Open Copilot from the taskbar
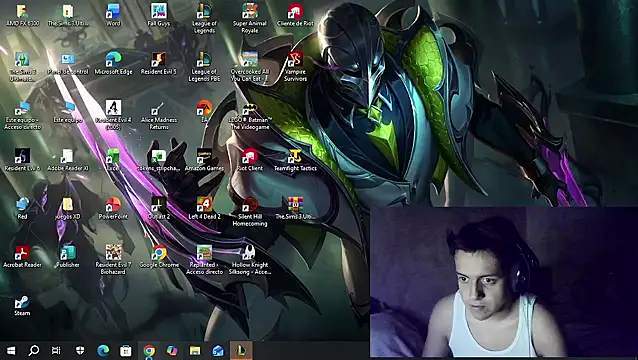The height and width of the screenshot is (360, 638). tap(172, 350)
